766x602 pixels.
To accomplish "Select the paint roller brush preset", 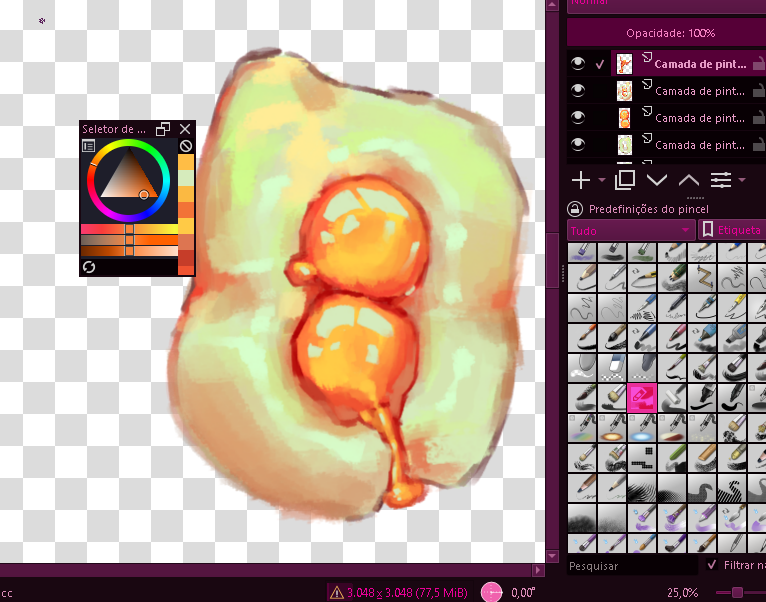I will tap(672, 398).
